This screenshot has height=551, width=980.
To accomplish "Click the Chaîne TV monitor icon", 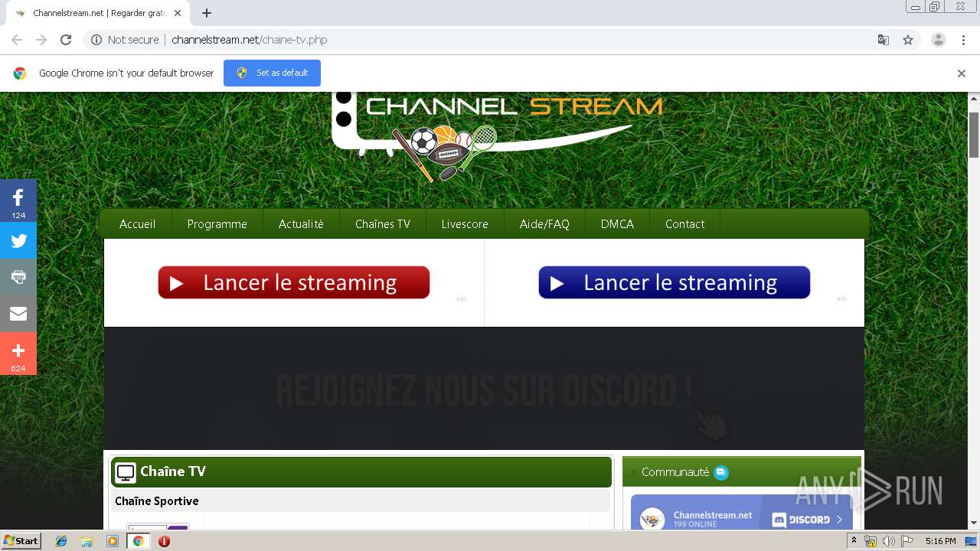I will coord(126,472).
